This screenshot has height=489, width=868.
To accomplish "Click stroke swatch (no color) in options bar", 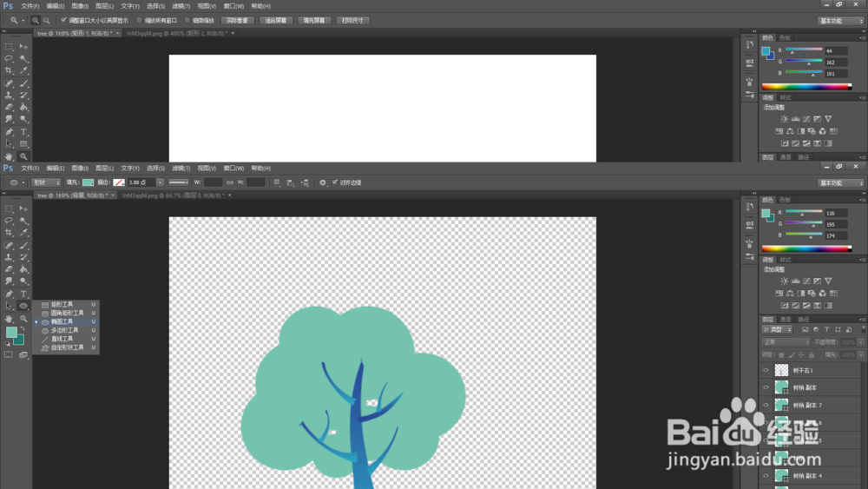I will click(x=119, y=182).
